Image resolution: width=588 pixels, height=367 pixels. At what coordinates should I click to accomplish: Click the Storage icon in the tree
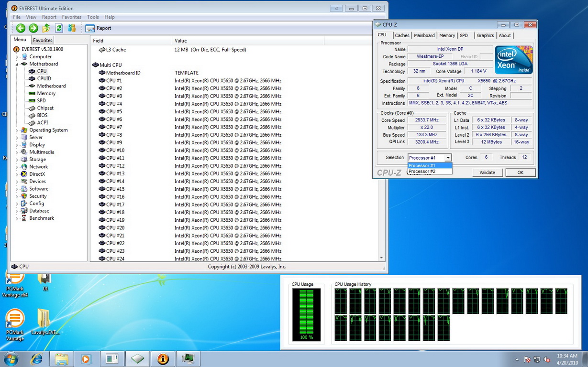(x=24, y=160)
